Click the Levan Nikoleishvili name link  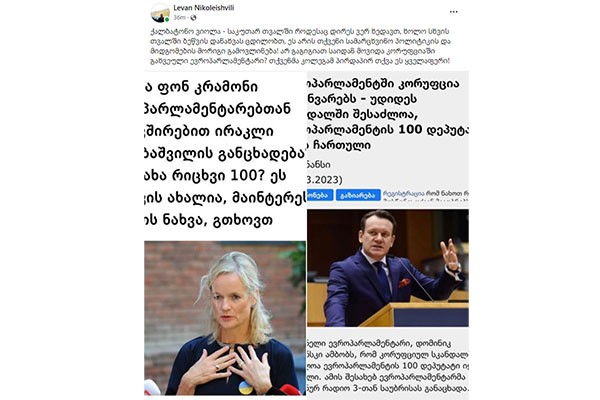coord(204,8)
